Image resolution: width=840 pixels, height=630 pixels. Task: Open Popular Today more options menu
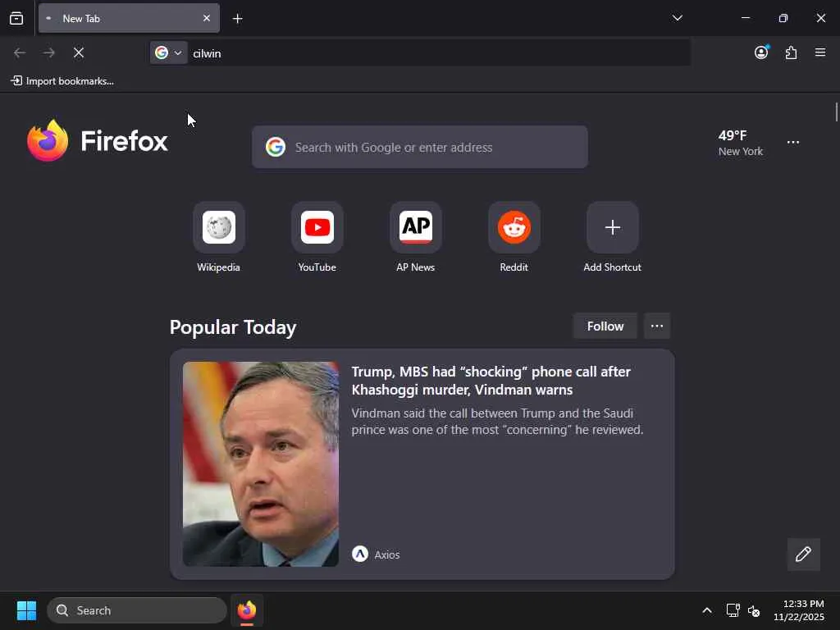(657, 326)
